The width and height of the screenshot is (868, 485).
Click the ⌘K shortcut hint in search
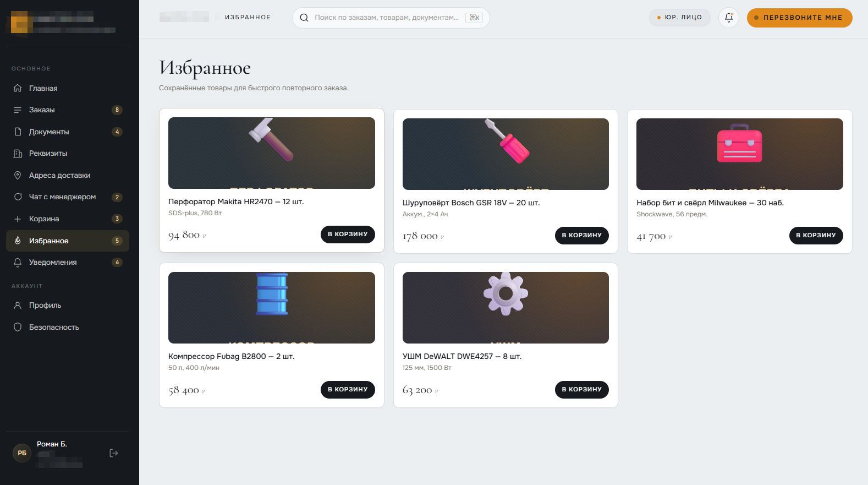(x=474, y=18)
